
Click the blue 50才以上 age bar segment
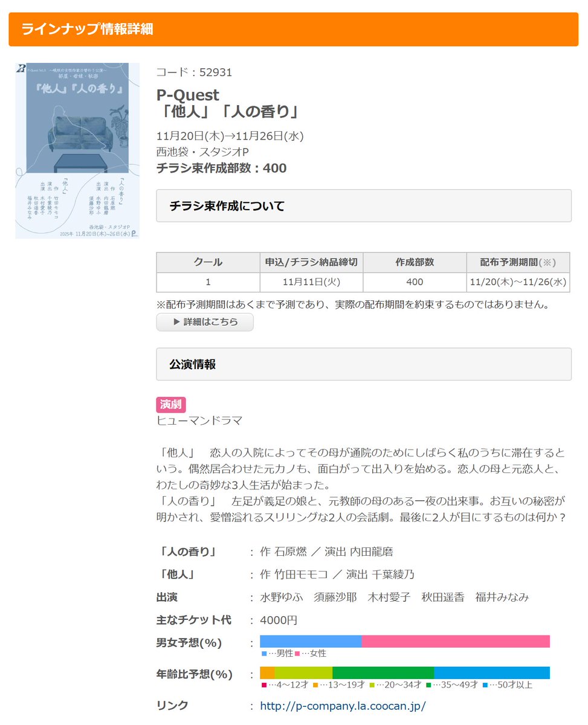(x=492, y=672)
